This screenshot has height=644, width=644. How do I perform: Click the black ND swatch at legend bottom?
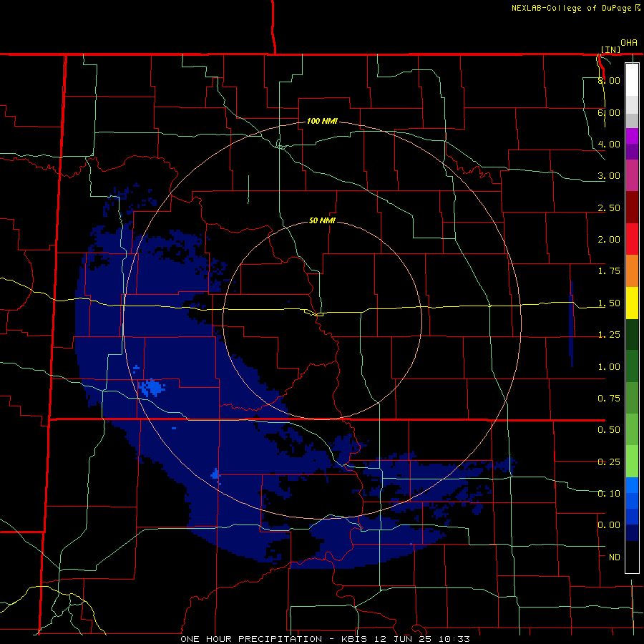click(632, 557)
